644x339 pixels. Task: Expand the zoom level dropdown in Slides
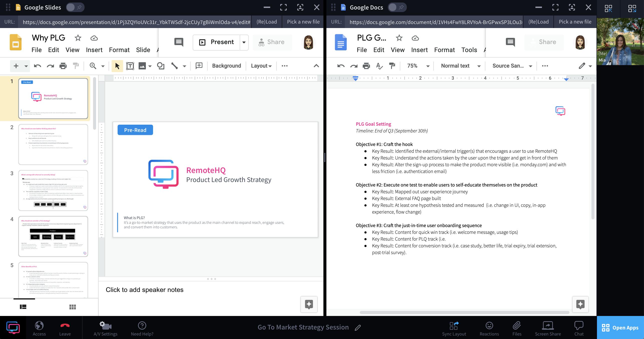pos(103,66)
